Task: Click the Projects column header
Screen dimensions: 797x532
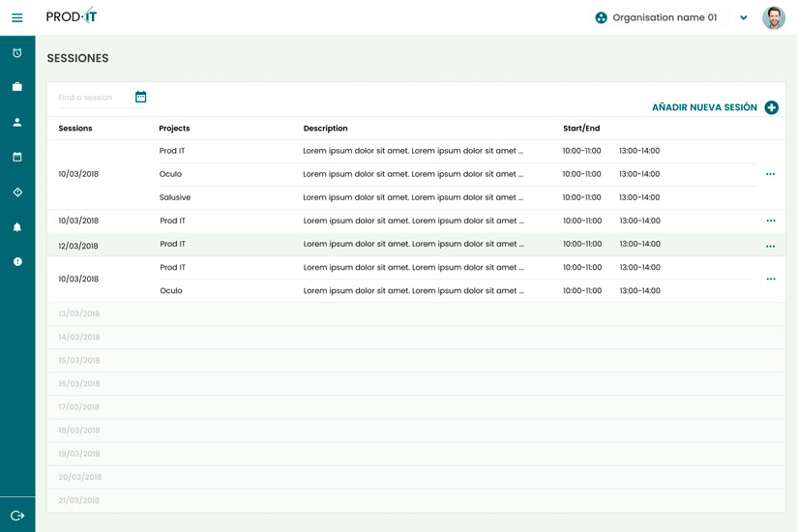Action: (x=174, y=129)
